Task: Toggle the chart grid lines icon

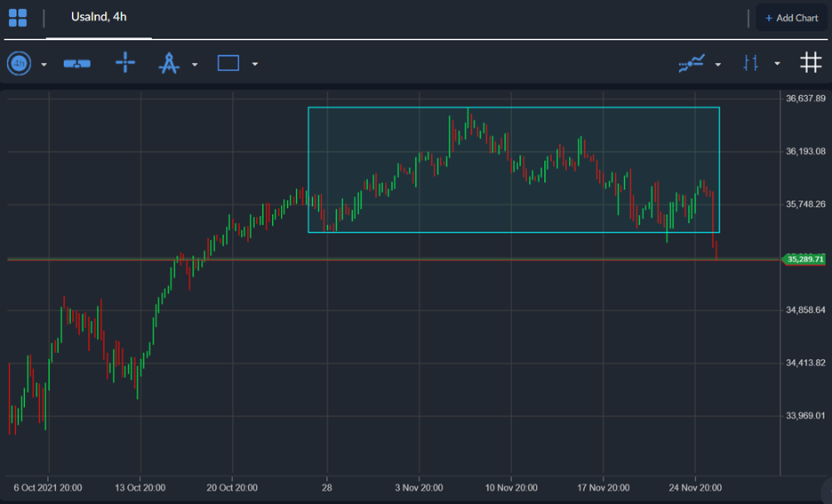Action: [811, 62]
